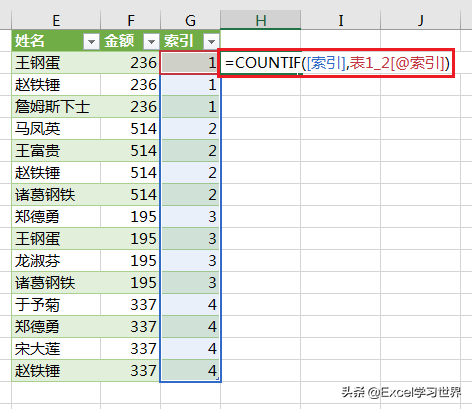The image size is (472, 409).
Task: Select the 龙淑芬 name cell
Action: (56, 261)
